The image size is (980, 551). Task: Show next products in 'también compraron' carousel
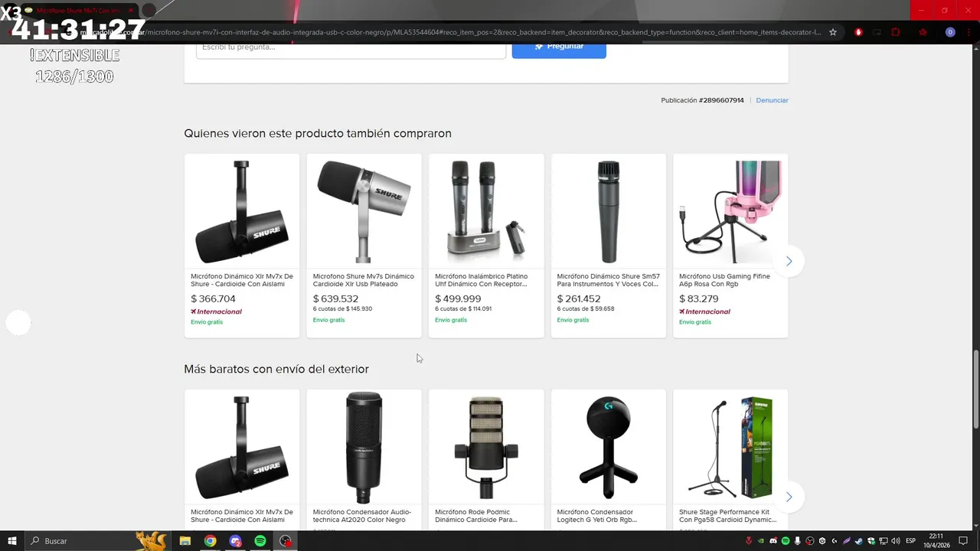(x=789, y=261)
